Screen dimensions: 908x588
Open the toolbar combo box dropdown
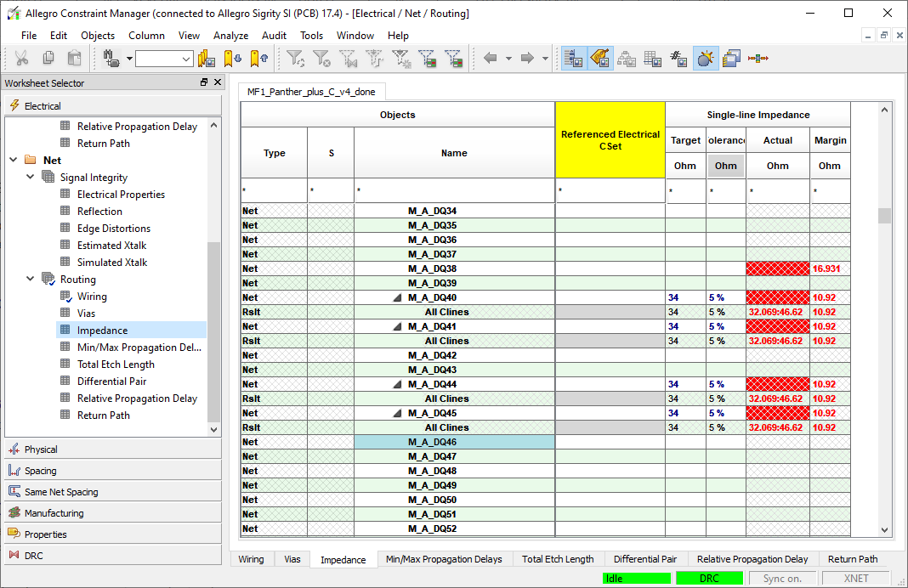pos(186,59)
